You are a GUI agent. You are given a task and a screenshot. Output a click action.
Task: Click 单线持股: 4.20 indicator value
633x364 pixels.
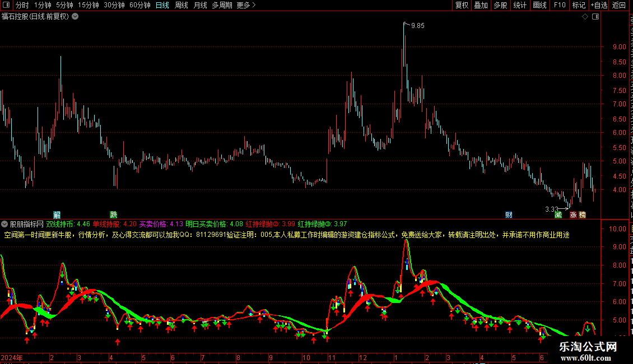115,224
